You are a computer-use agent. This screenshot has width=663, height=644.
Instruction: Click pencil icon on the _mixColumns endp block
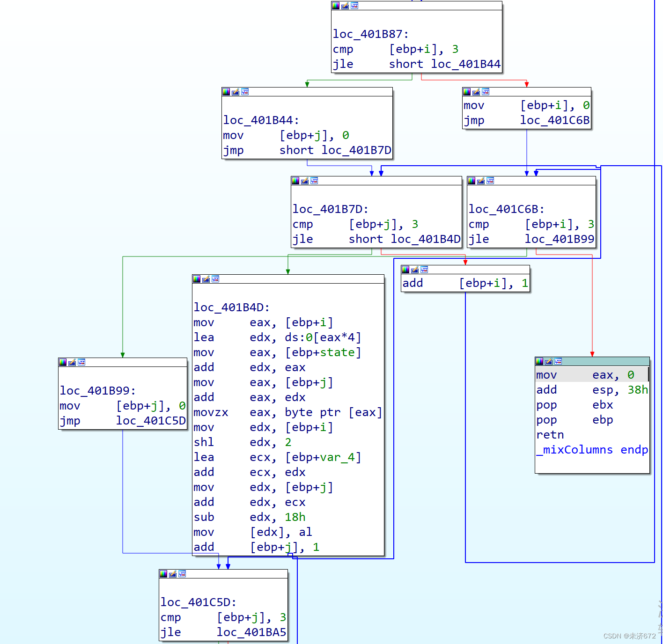point(549,361)
